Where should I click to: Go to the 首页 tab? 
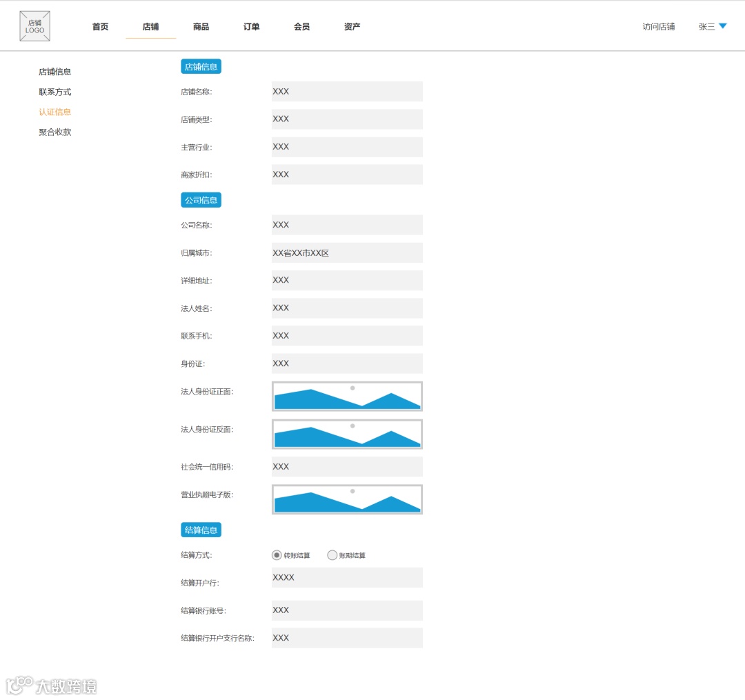click(x=100, y=27)
